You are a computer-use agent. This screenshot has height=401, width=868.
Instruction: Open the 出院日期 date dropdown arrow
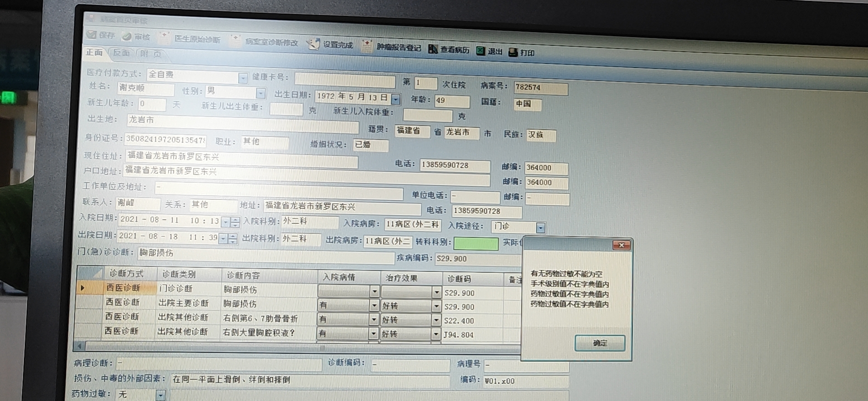pyautogui.click(x=223, y=239)
